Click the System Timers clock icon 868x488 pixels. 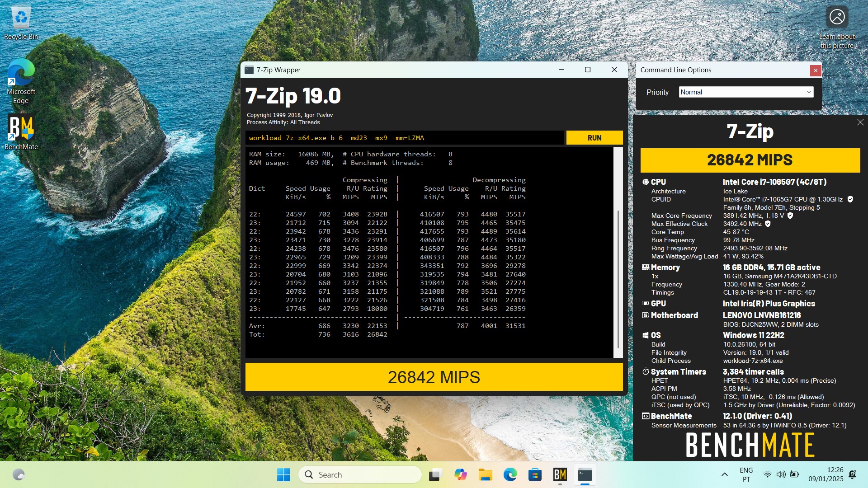[646, 371]
